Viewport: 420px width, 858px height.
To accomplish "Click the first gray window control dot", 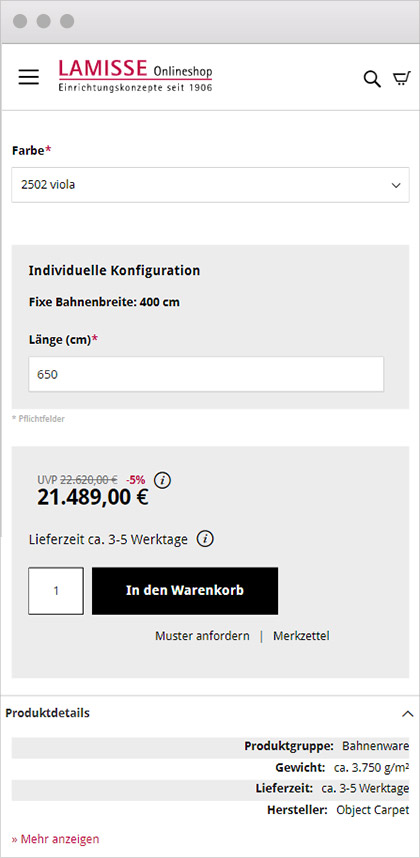I will click(x=20, y=21).
